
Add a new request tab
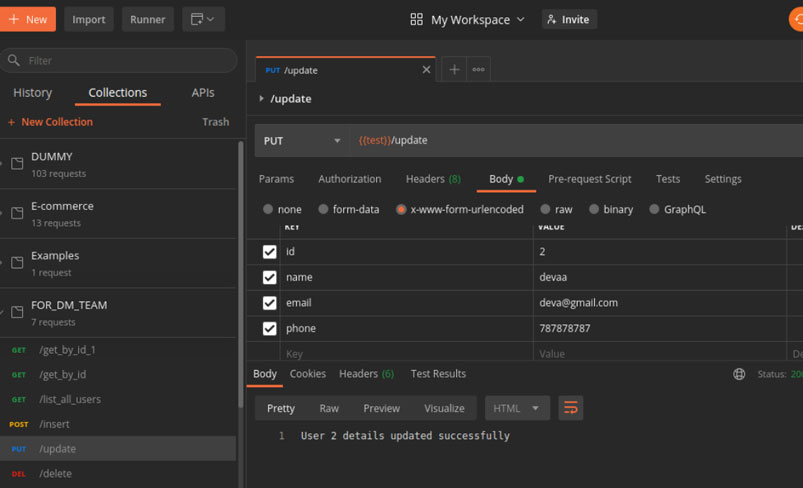[454, 69]
